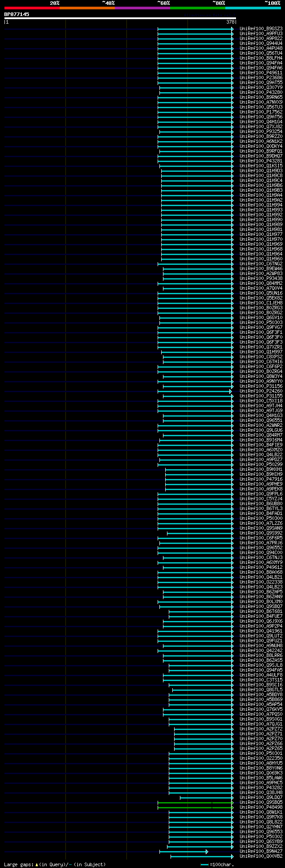Viewport: 285px width, 868px height.
Task: Open hit UniRef100_B6T681
Action: point(261,611)
